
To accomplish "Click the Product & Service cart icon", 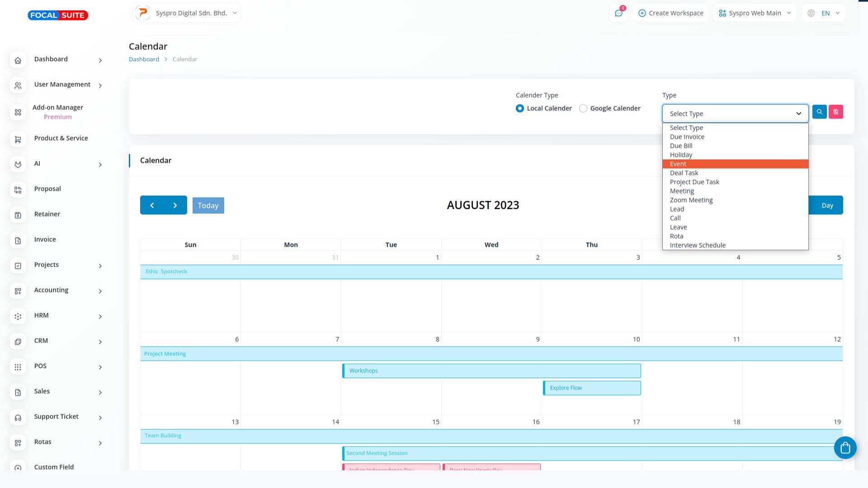I will click(18, 139).
